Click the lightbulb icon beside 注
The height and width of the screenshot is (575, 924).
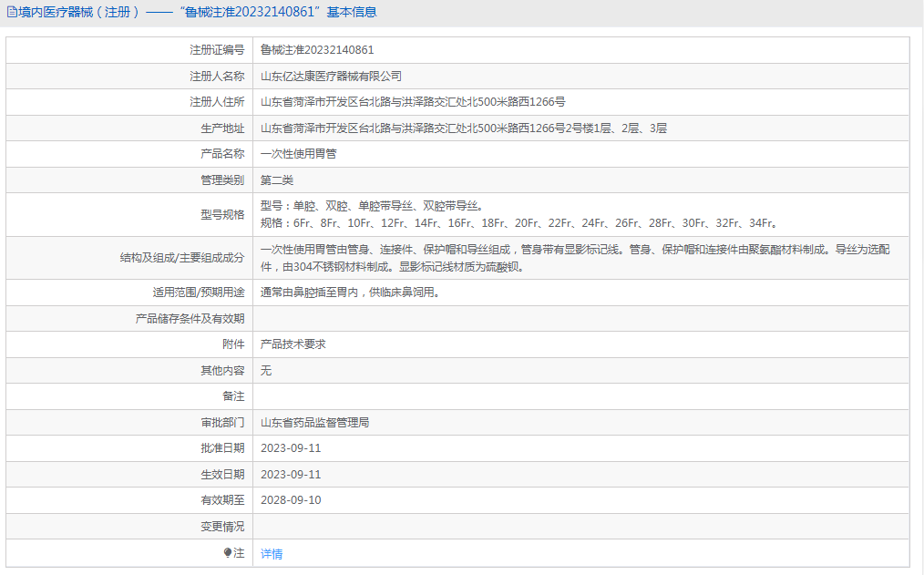click(228, 552)
